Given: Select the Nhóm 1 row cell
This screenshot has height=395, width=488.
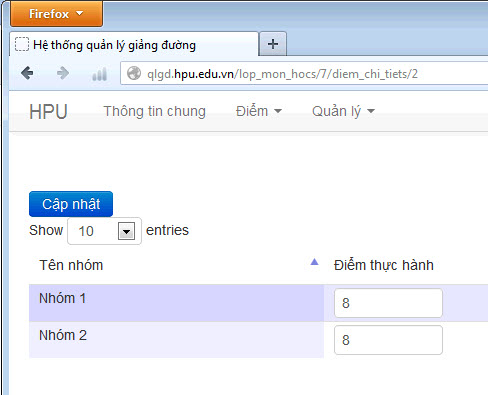Looking at the screenshot, I should pyautogui.click(x=176, y=303).
